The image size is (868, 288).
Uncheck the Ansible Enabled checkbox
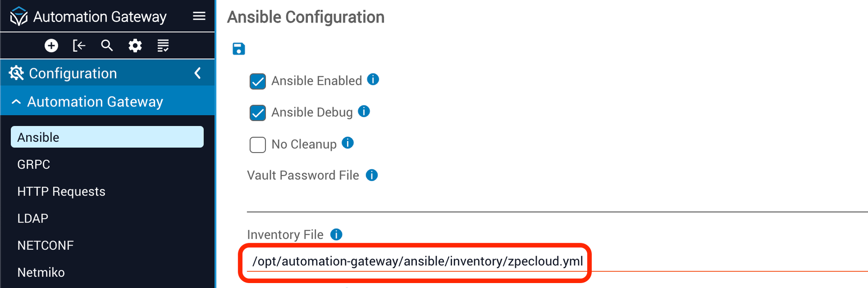point(258,81)
